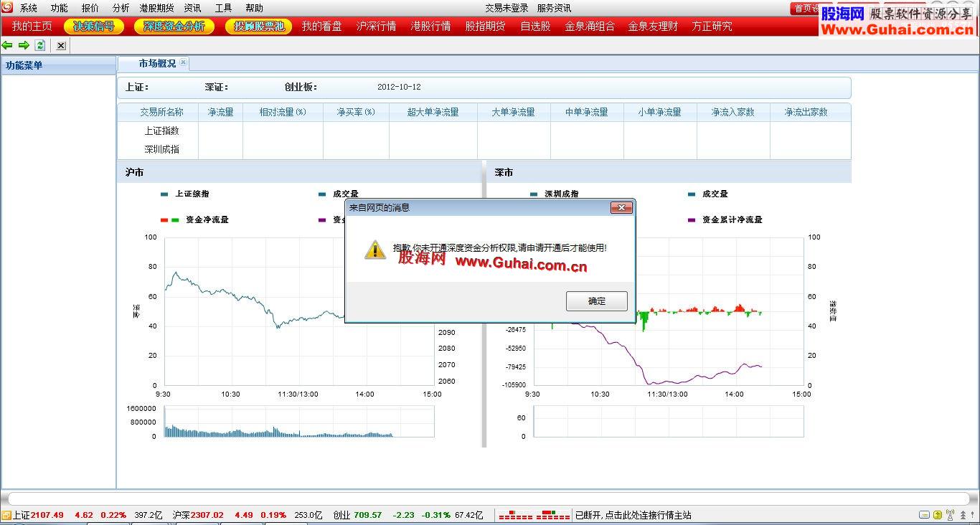The width and height of the screenshot is (980, 525).
Task: Select the 深圳成指 row
Action: coord(484,149)
